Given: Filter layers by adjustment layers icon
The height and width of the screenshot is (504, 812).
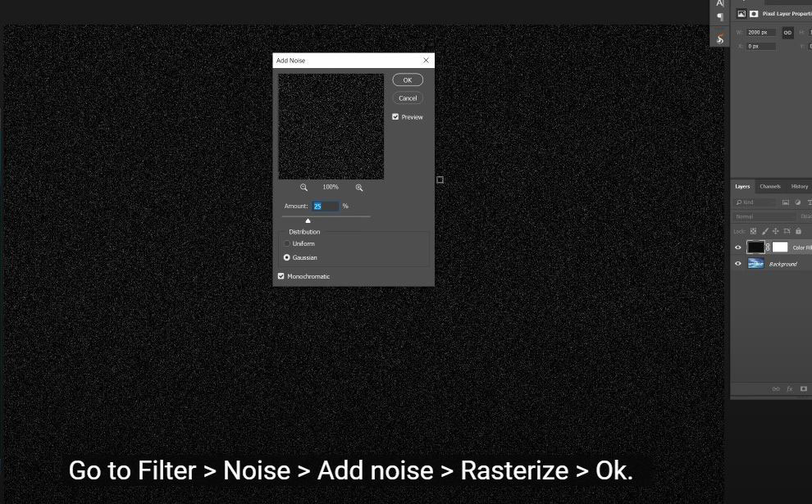Looking at the screenshot, I should click(x=797, y=202).
